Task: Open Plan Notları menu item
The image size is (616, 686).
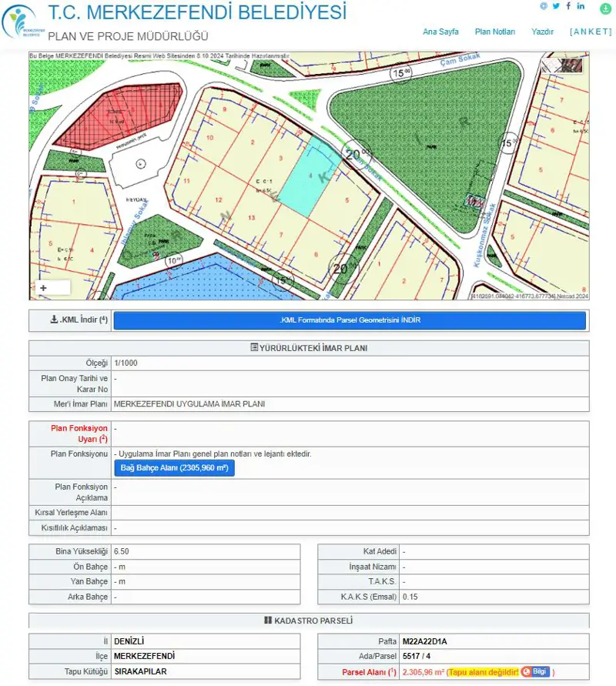Action: pos(495,32)
